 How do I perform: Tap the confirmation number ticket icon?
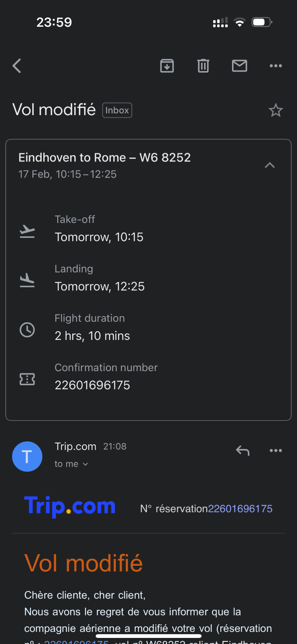click(27, 379)
